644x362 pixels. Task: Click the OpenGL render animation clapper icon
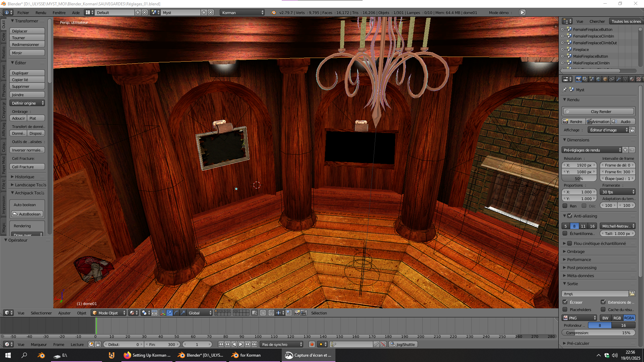(x=304, y=313)
